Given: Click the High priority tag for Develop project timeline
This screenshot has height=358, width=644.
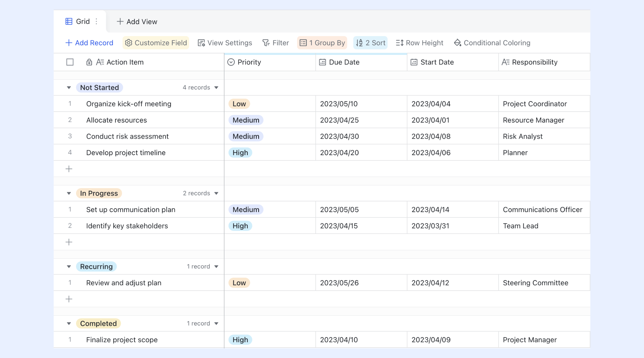Looking at the screenshot, I should [240, 152].
